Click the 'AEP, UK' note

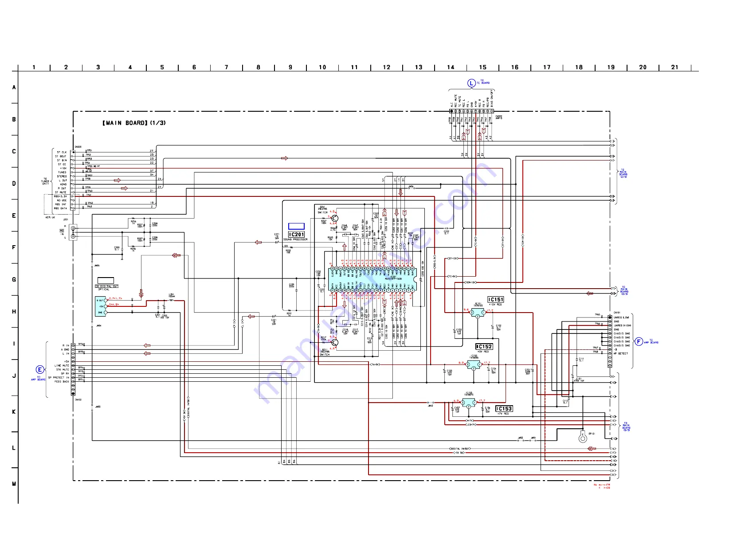click(x=50, y=217)
